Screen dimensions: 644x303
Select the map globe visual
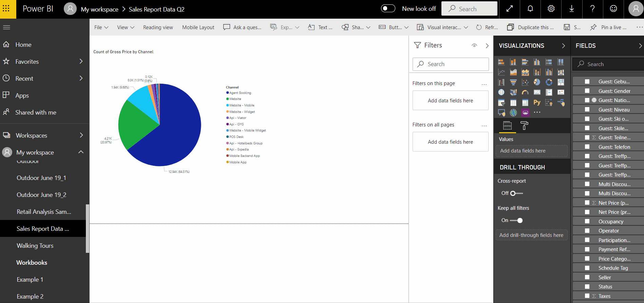pyautogui.click(x=501, y=92)
